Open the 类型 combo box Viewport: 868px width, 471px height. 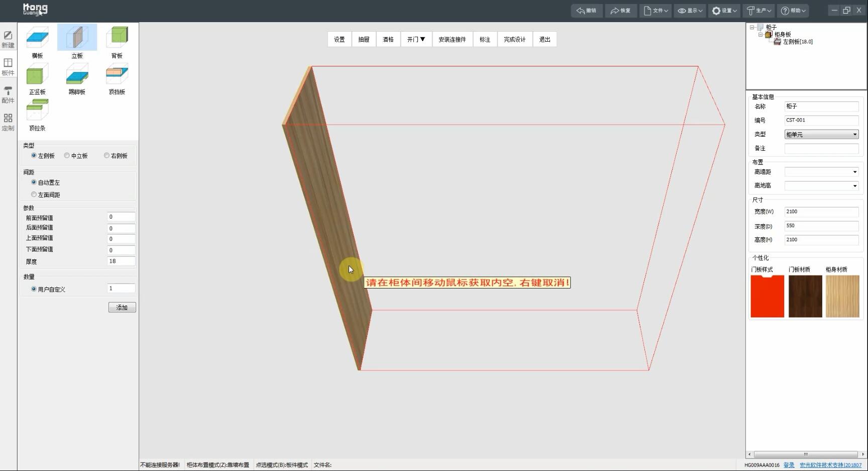821,134
